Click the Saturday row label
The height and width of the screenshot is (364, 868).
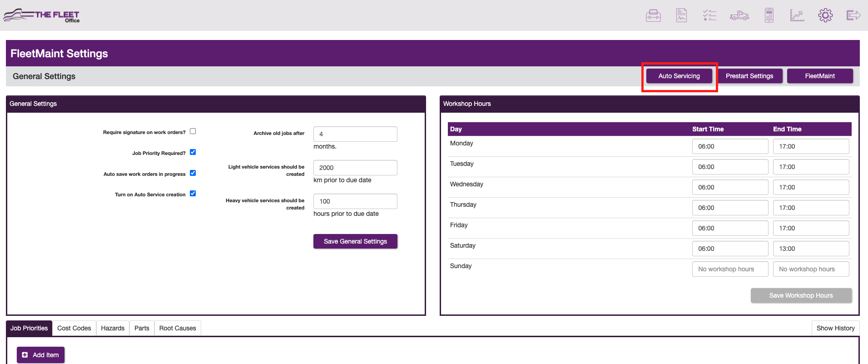point(462,245)
